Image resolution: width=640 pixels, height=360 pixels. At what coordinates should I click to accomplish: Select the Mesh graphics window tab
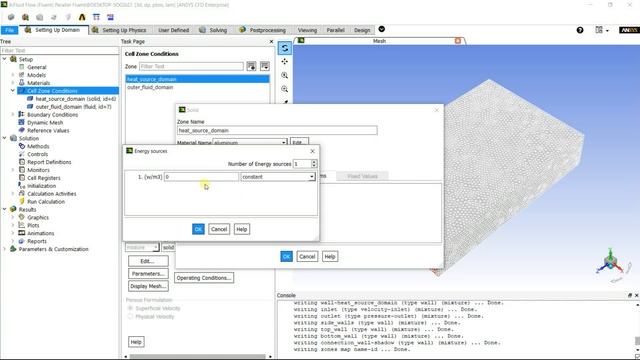(379, 41)
